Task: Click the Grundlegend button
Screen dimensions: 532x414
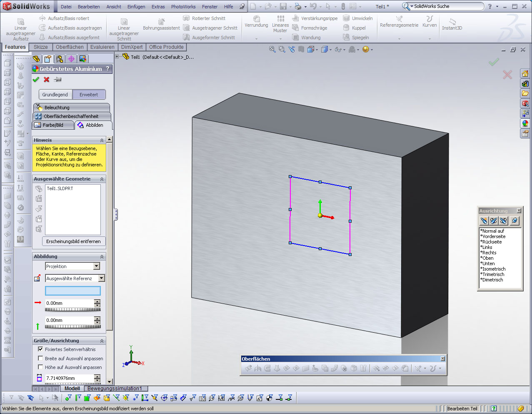Action: 55,95
